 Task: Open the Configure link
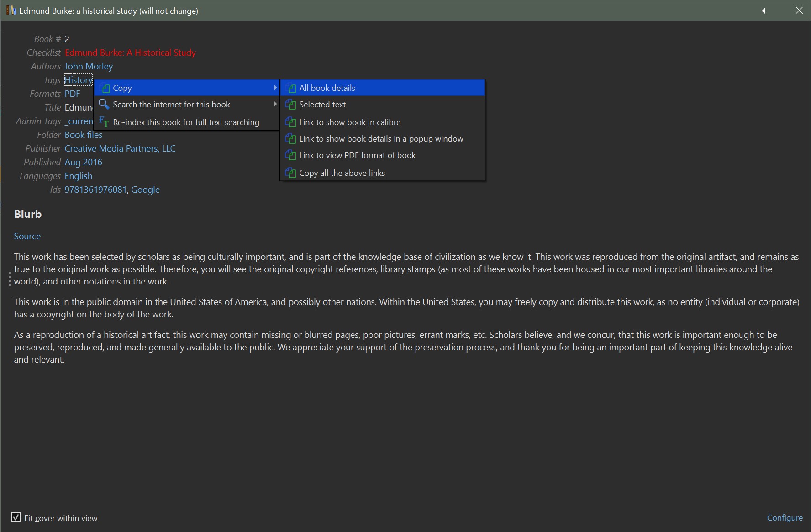pos(785,517)
